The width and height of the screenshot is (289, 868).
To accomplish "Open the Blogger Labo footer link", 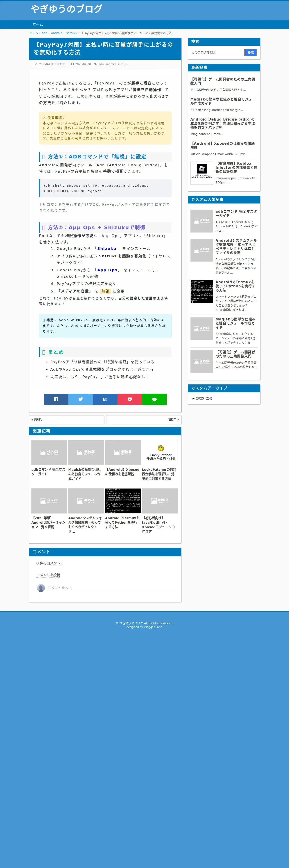I will [x=153, y=627].
